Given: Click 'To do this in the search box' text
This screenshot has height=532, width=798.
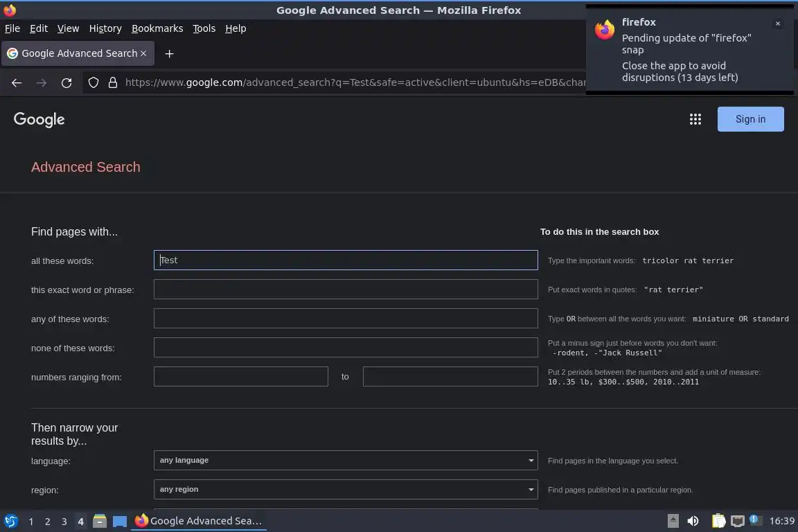Looking at the screenshot, I should click(599, 231).
